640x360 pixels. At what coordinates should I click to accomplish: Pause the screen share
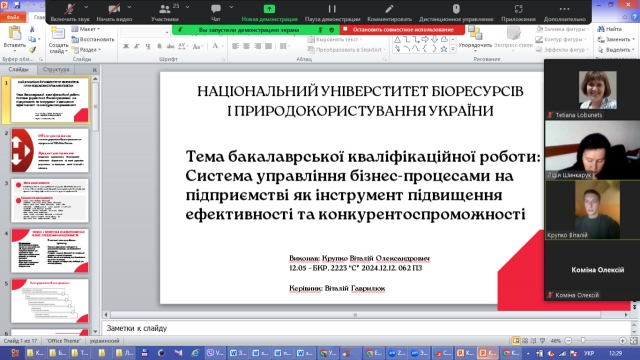point(332,12)
